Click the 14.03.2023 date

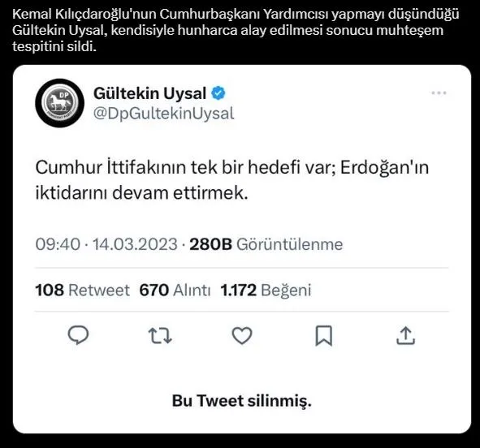tap(135, 244)
